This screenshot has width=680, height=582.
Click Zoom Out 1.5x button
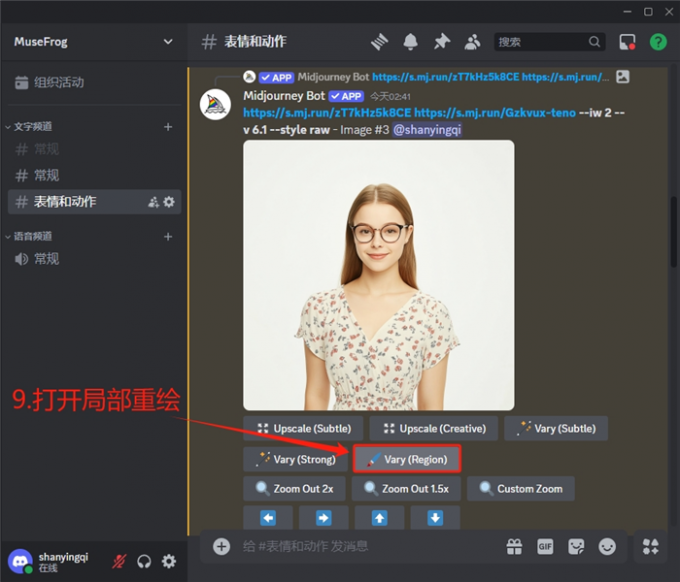pyautogui.click(x=406, y=489)
